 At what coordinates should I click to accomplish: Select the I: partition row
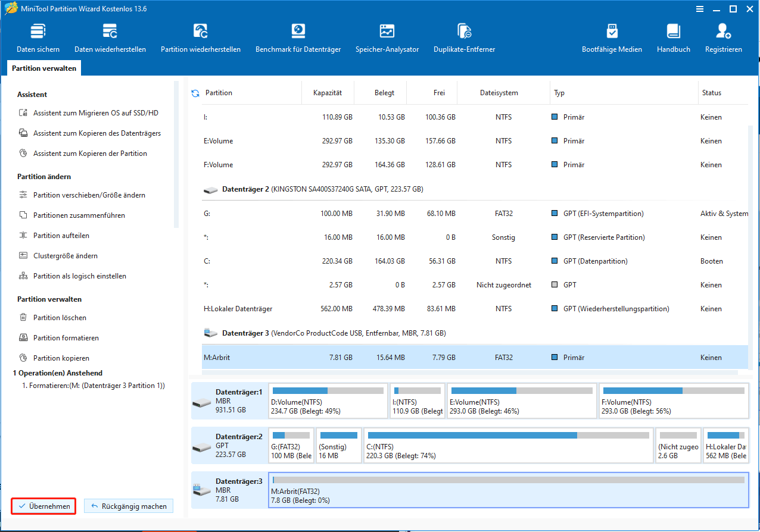pos(475,117)
